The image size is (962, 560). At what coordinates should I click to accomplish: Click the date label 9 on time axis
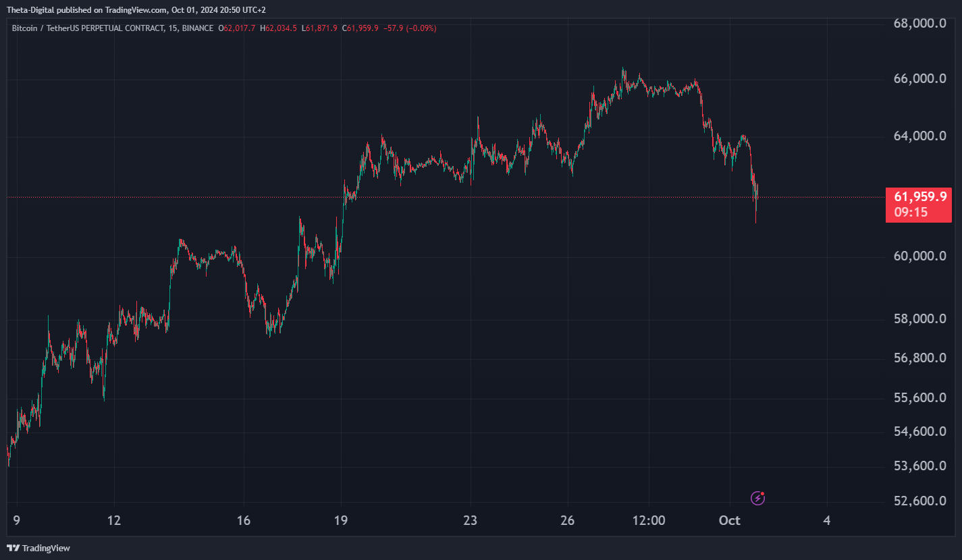[16, 520]
